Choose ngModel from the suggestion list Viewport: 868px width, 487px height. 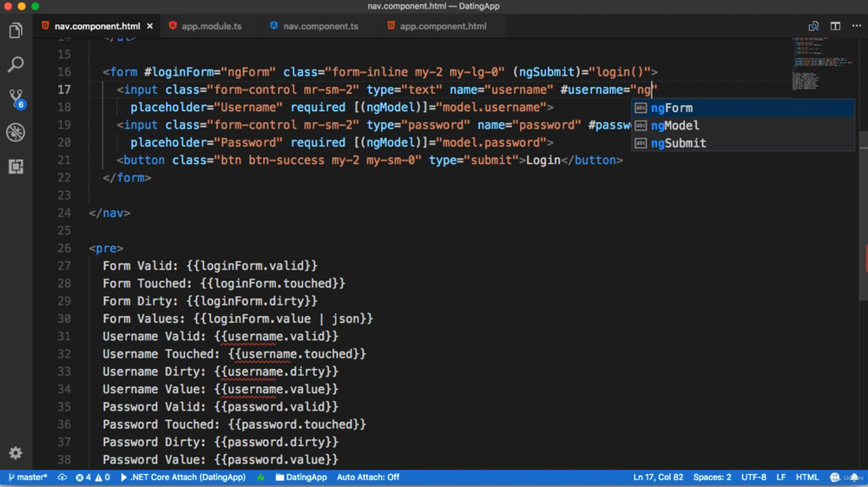coord(743,126)
